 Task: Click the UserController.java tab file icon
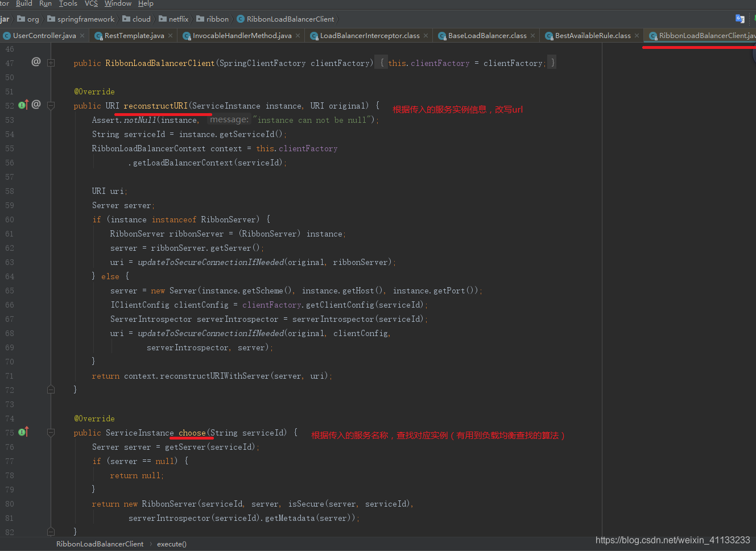tap(7, 36)
